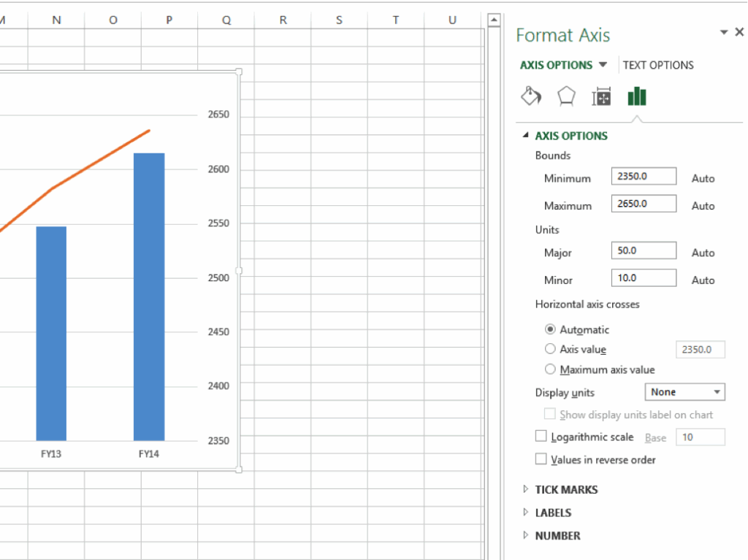Click the Major units input field
The image size is (748, 560).
(644, 251)
